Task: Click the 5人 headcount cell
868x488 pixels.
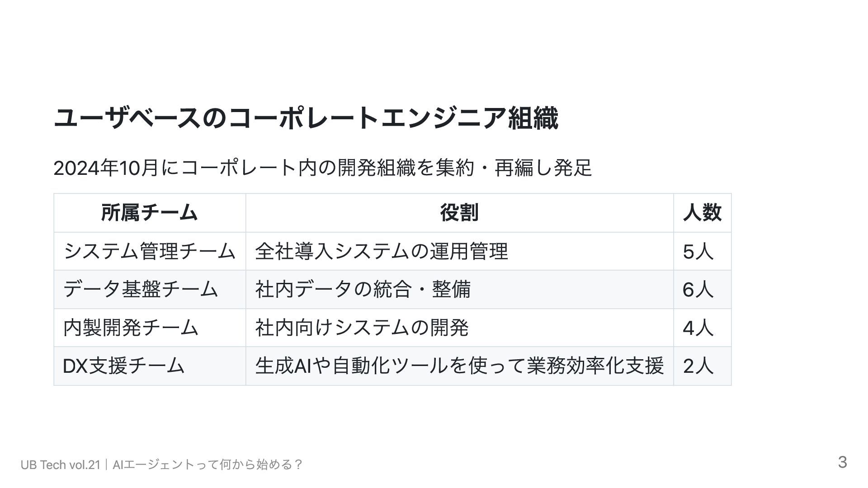Action: 703,251
